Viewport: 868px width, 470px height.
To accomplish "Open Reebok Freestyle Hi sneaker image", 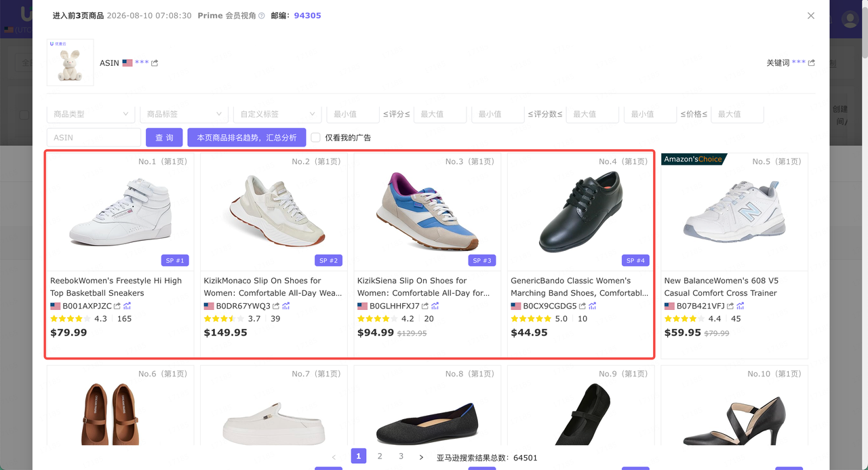I will [x=121, y=212].
